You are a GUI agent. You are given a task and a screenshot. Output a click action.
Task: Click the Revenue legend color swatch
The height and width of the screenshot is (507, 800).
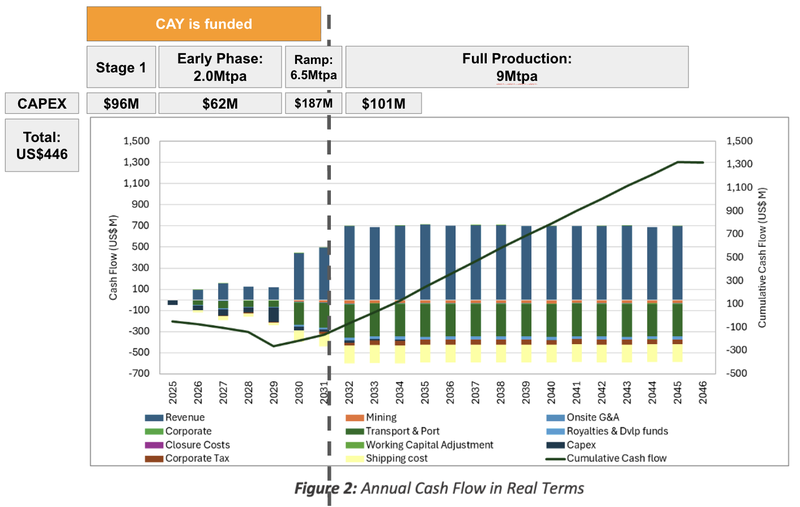(x=153, y=418)
